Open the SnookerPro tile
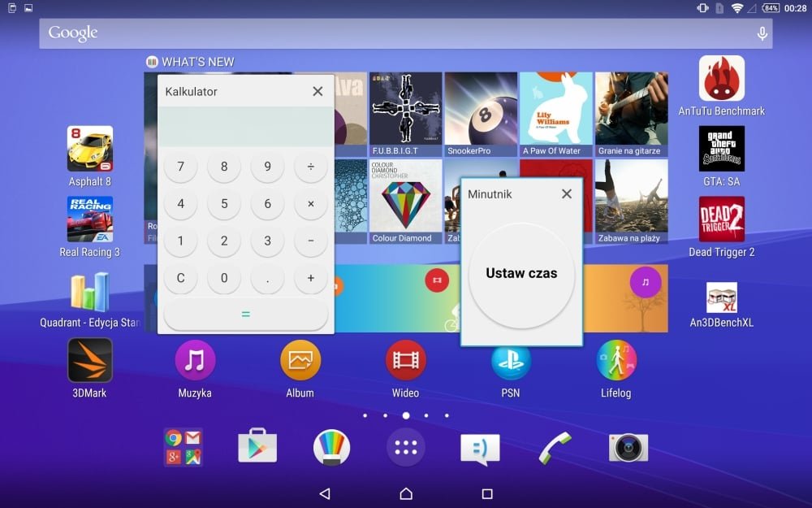Viewport: 812px width, 508px height. pos(481,114)
